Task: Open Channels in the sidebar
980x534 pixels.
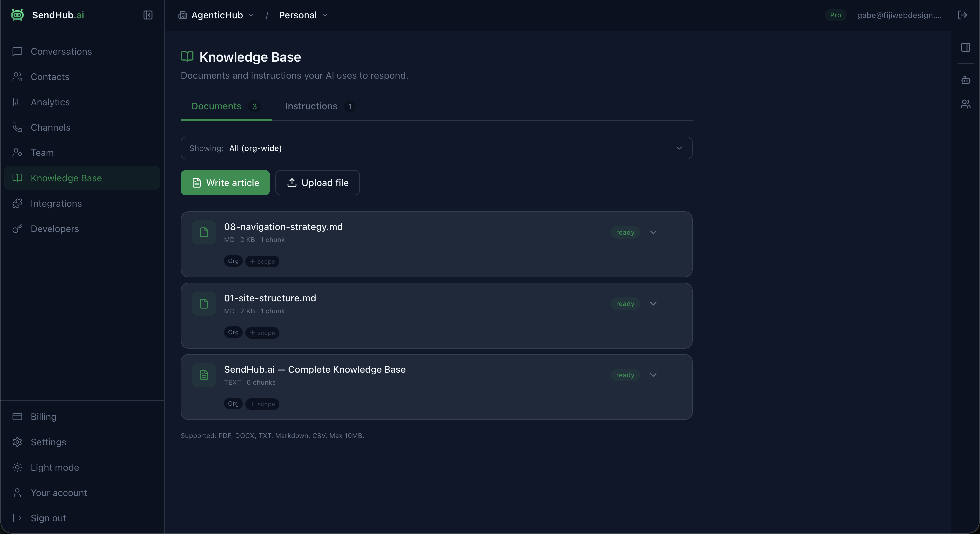Action: tap(82, 127)
